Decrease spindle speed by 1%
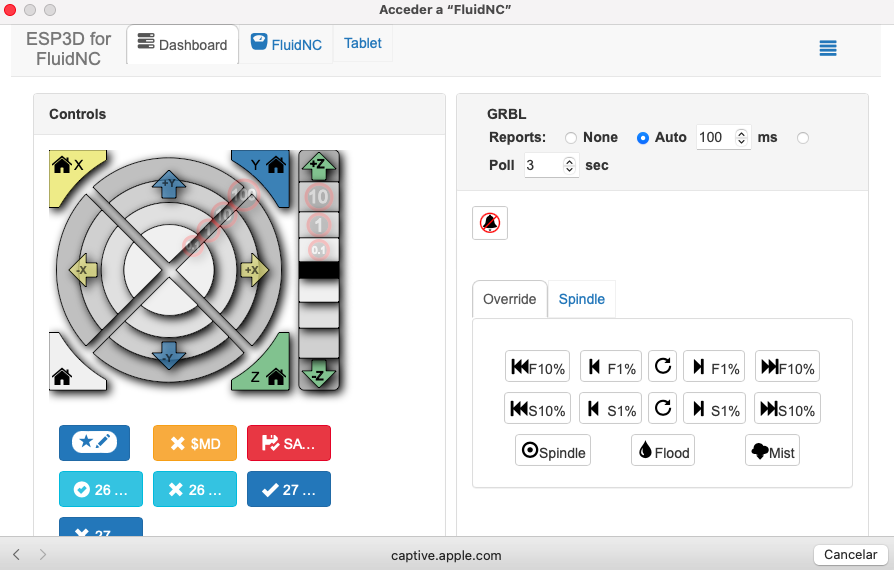894x570 pixels. (611, 408)
